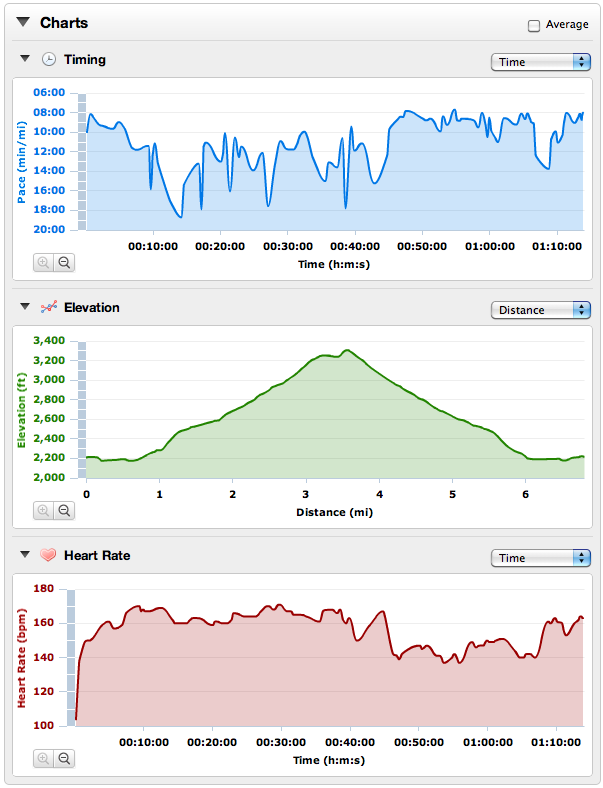Click the Elevation (ft) axis label
603x788 pixels.
pos(21,410)
